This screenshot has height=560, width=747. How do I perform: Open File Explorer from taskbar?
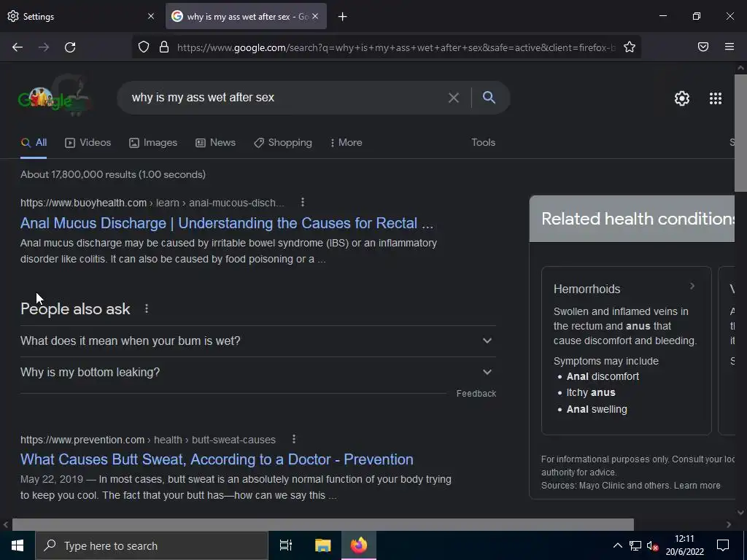(323, 545)
